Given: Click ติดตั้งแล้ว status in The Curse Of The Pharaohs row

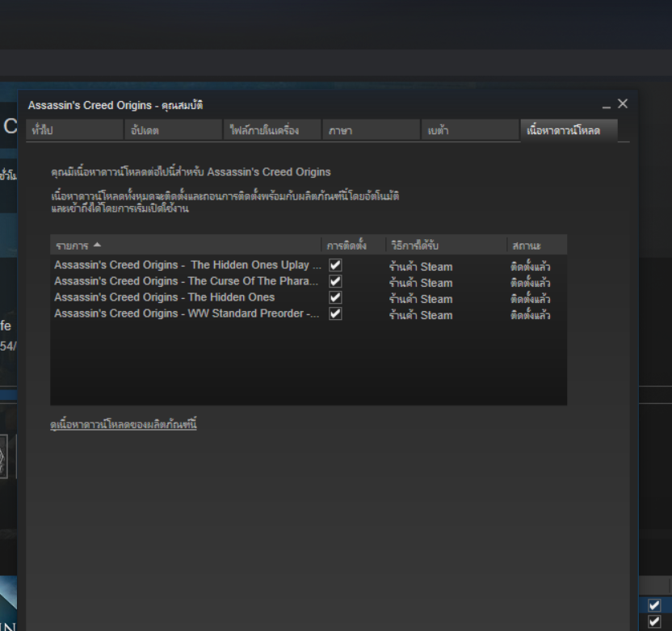Looking at the screenshot, I should coord(530,283).
